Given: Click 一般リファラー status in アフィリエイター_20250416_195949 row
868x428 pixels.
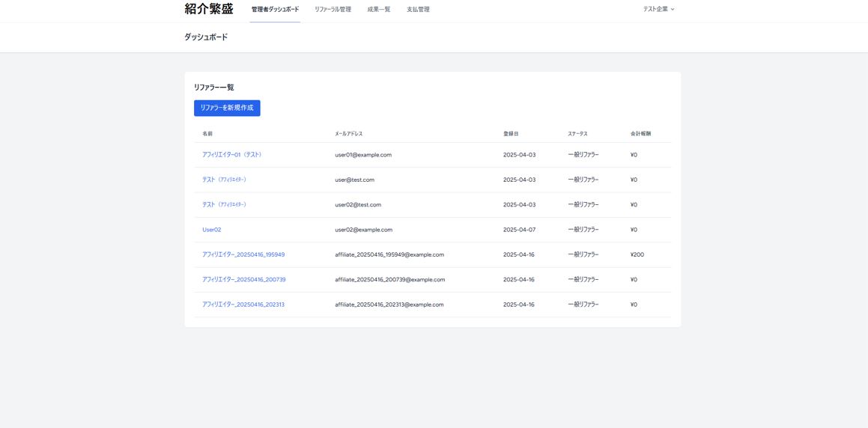Looking at the screenshot, I should click(x=583, y=255).
